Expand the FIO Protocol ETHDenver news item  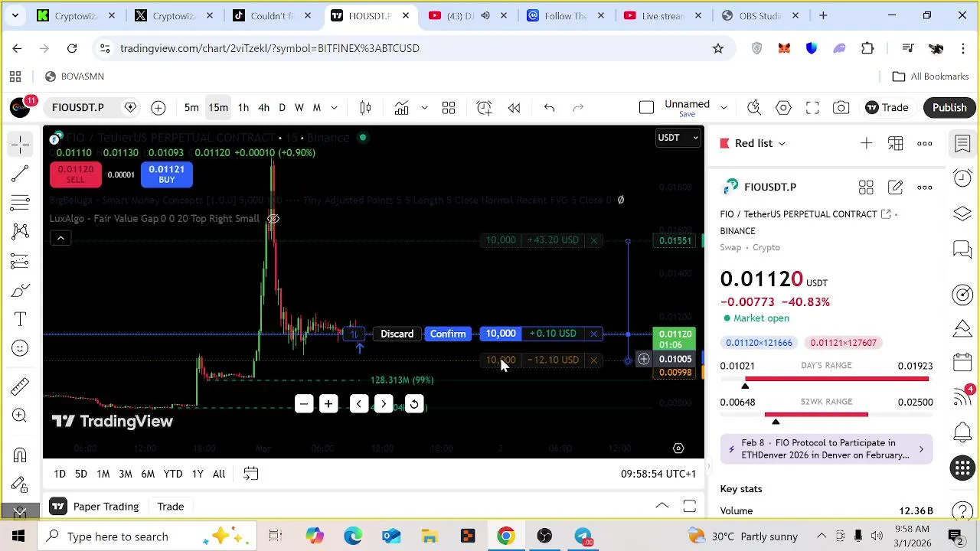tap(826, 449)
